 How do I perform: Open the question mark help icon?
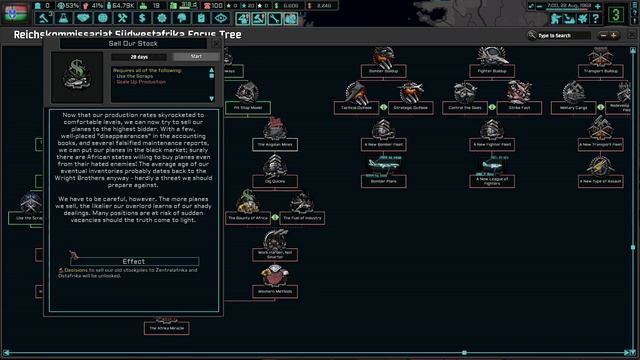coord(596,18)
